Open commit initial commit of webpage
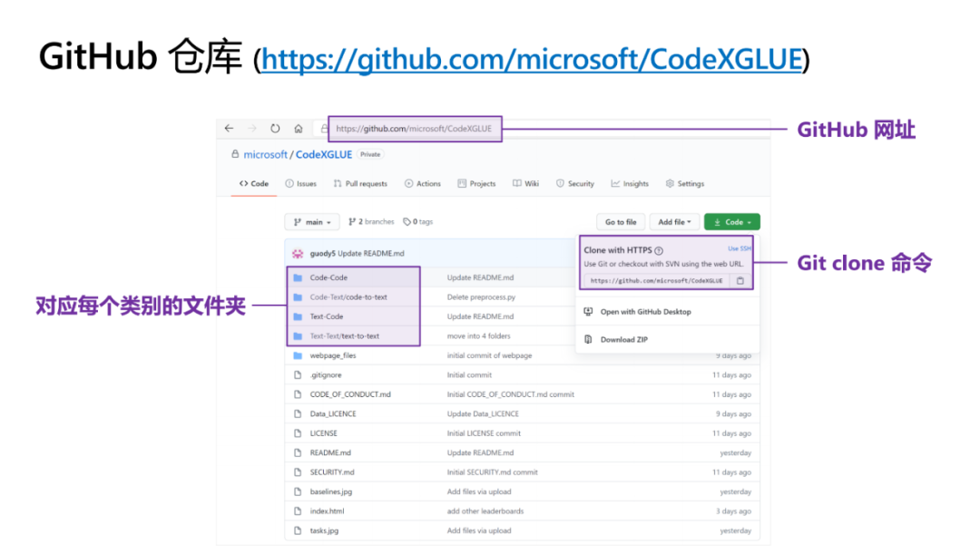 [x=489, y=355]
